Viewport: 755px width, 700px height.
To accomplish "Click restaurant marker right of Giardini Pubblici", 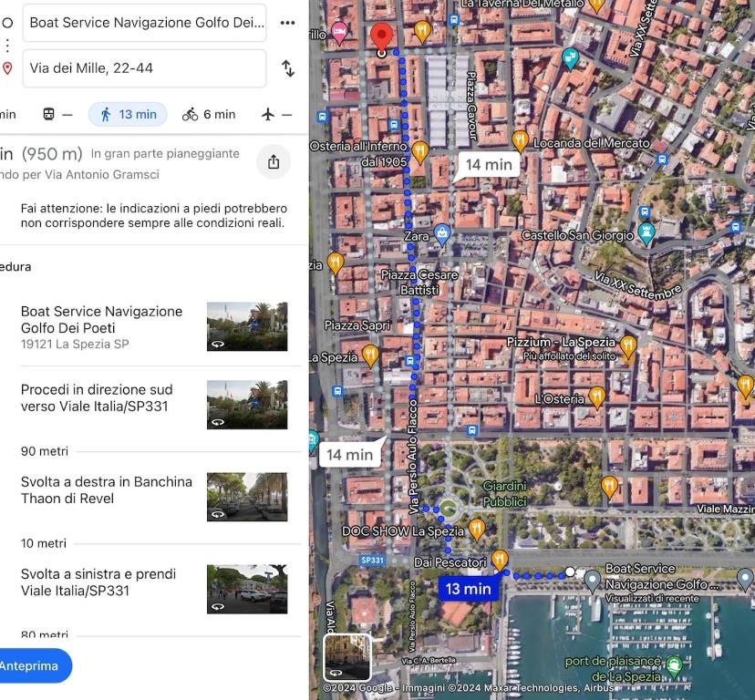I will [x=609, y=487].
